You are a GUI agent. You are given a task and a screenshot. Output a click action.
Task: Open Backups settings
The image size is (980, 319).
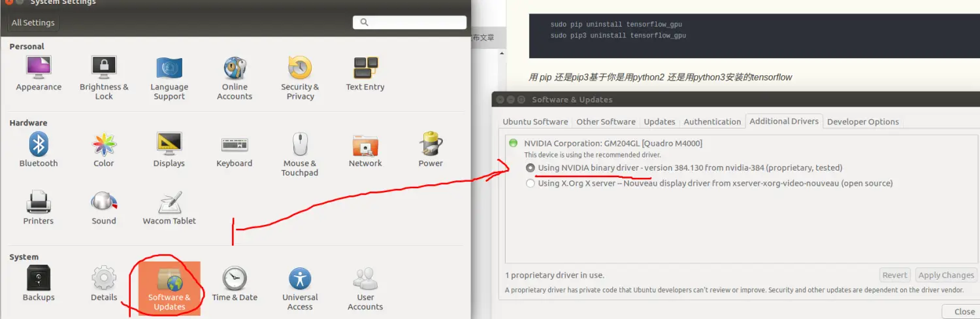39,284
